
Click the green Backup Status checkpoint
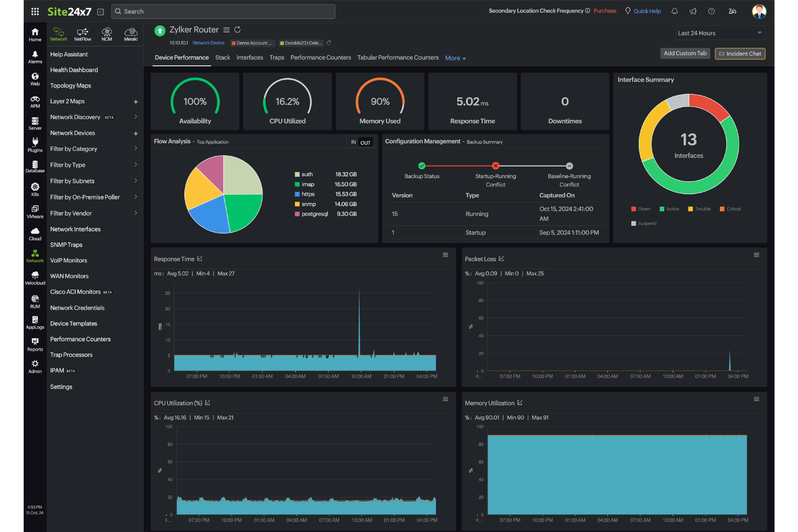pos(421,165)
